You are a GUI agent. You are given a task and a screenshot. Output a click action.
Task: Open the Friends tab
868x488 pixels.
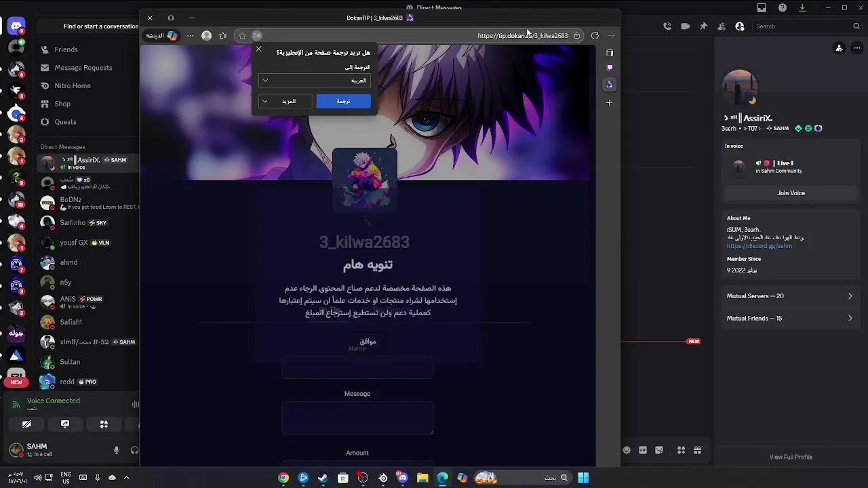pos(87,49)
